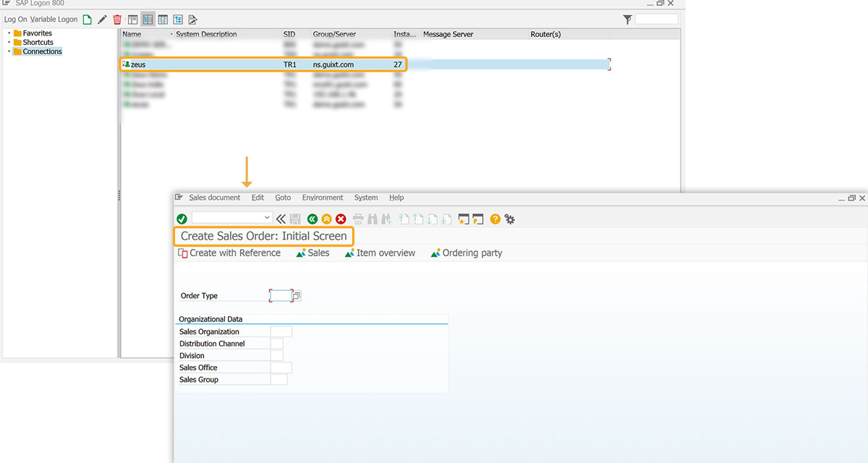
Task: Open the Environment menu
Action: point(323,197)
